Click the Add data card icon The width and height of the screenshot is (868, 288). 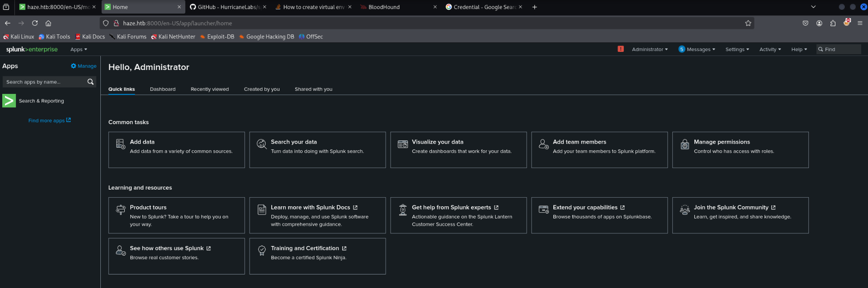tap(121, 144)
